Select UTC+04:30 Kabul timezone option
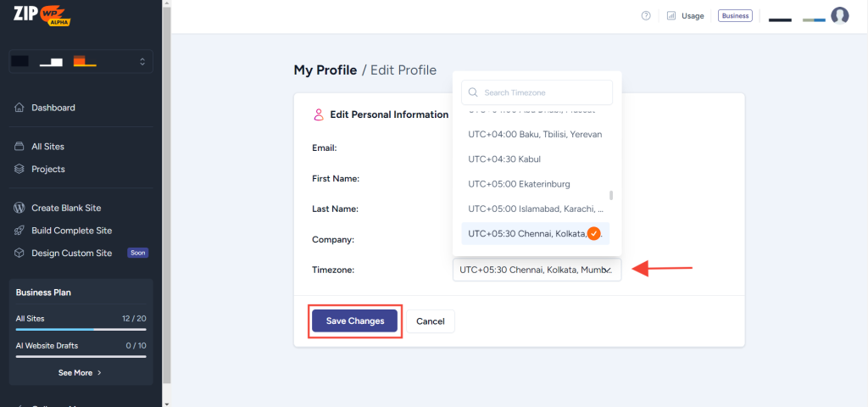Image resolution: width=868 pixels, height=407 pixels. point(504,159)
